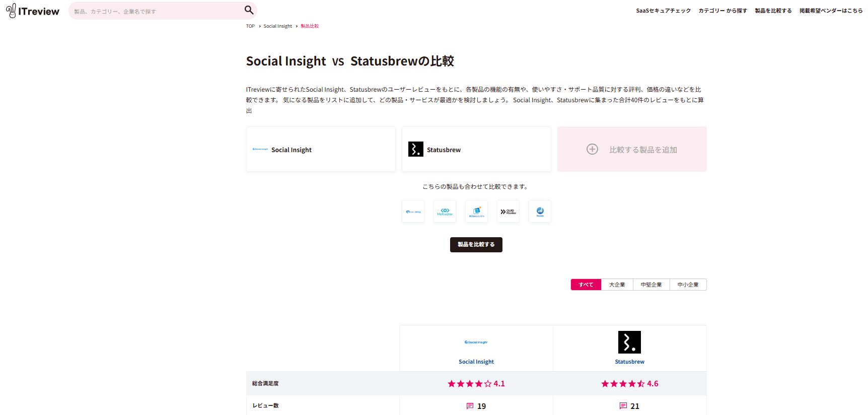Click the TOP breadcrumb link
The height and width of the screenshot is (415, 868).
click(x=250, y=26)
